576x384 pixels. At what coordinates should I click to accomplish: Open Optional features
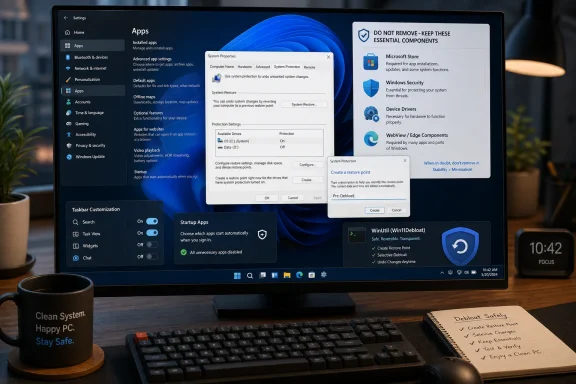pyautogui.click(x=160, y=115)
